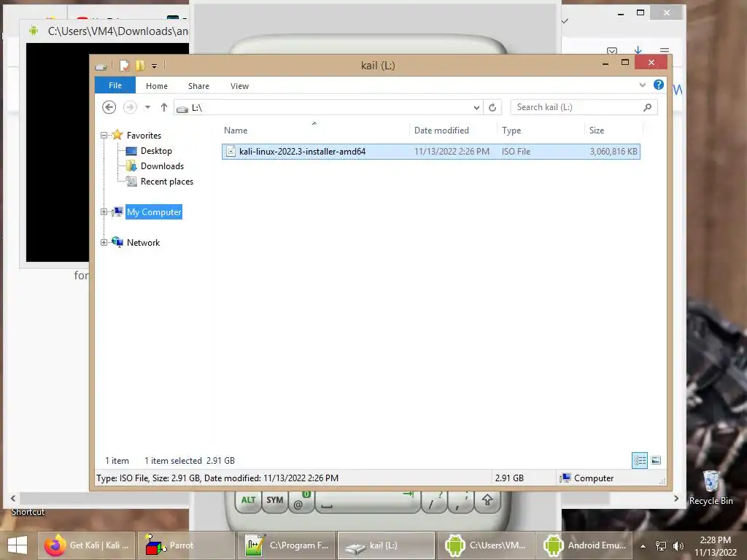This screenshot has height=560, width=747.
Task: Select Network in navigation pane
Action: (x=143, y=242)
